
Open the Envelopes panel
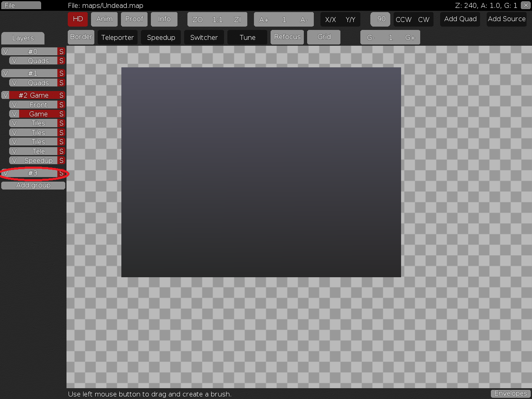pyautogui.click(x=510, y=393)
